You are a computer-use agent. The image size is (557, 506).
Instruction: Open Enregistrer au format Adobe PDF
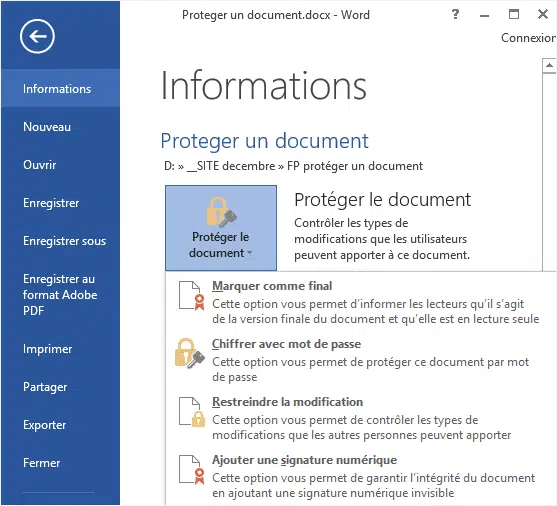coord(60,295)
